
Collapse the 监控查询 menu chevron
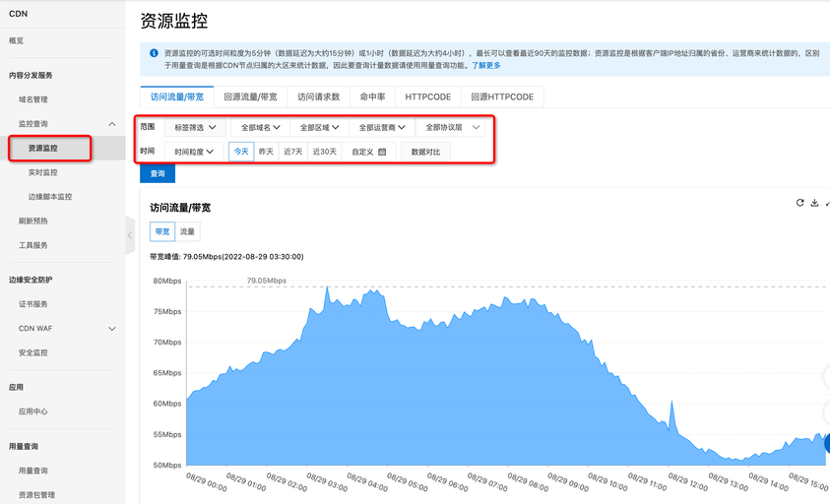point(111,124)
